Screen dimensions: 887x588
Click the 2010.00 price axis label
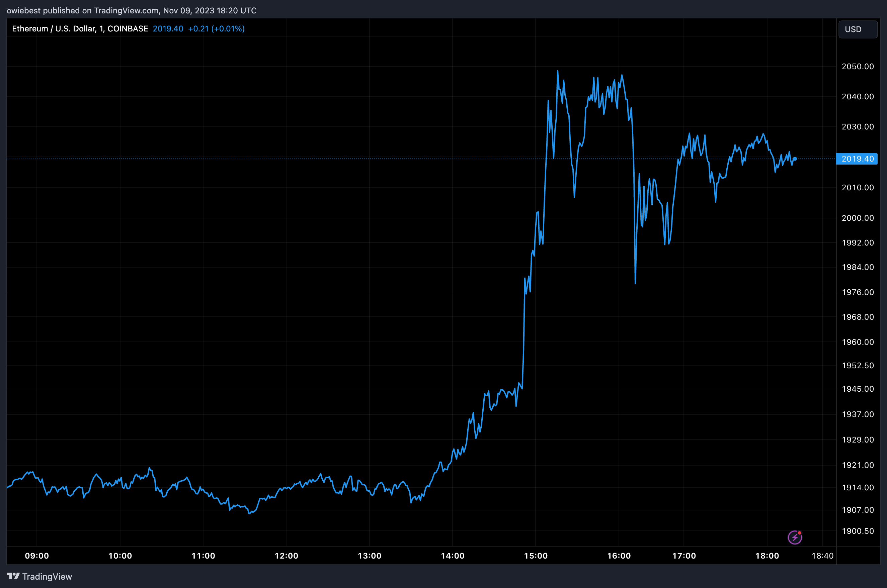coord(858,187)
